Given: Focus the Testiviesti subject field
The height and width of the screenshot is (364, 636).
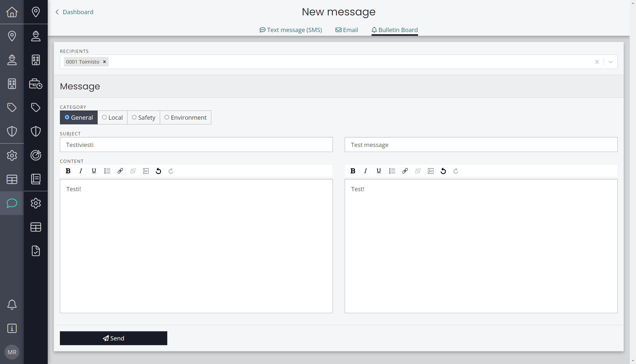Looking at the screenshot, I should (196, 145).
